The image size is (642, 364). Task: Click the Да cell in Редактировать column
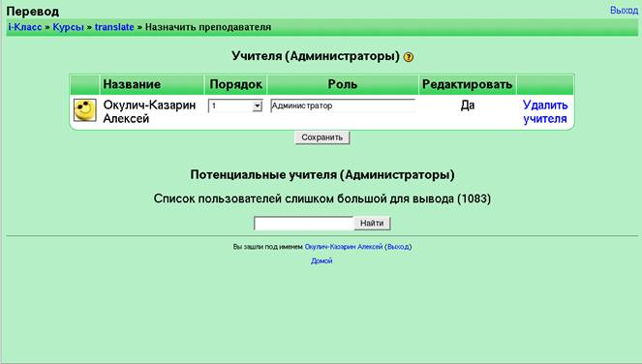pyautogui.click(x=467, y=106)
